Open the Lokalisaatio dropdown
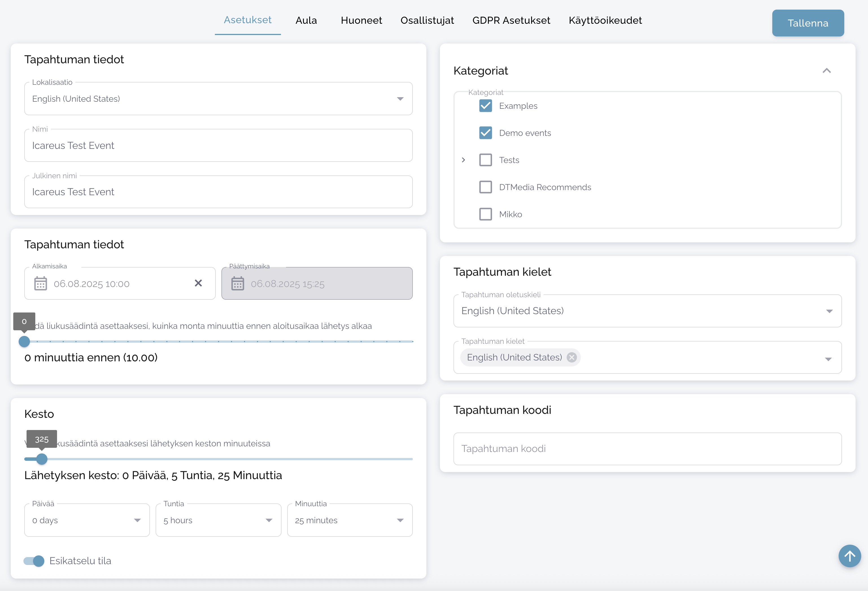 (x=218, y=99)
